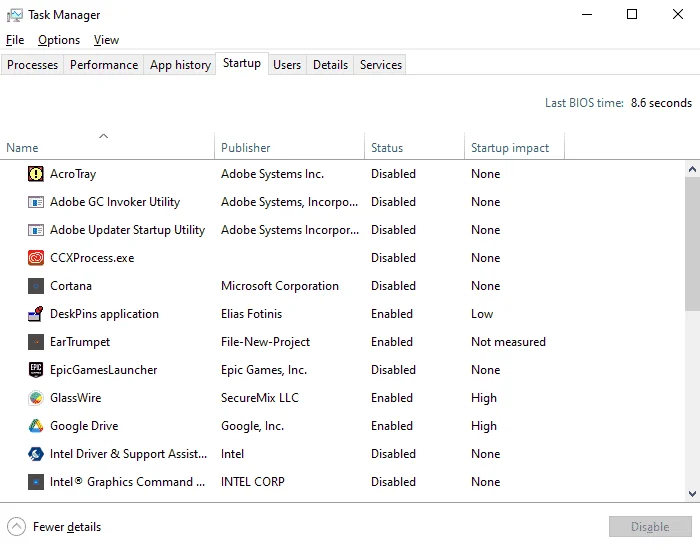Click GlassWire's High startup impact

484,398
